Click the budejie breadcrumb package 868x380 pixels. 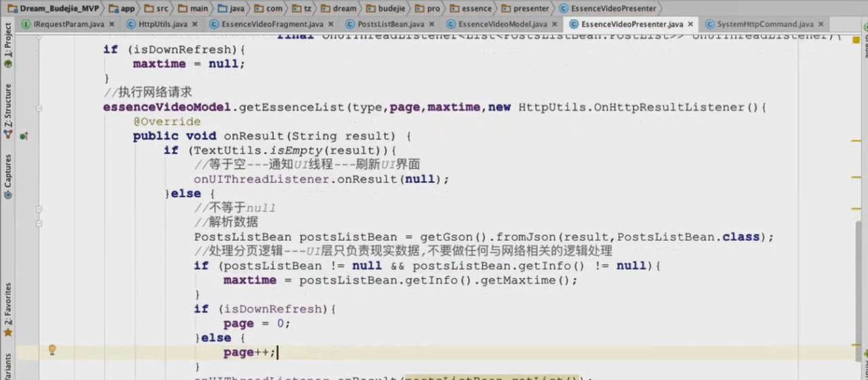[384, 9]
